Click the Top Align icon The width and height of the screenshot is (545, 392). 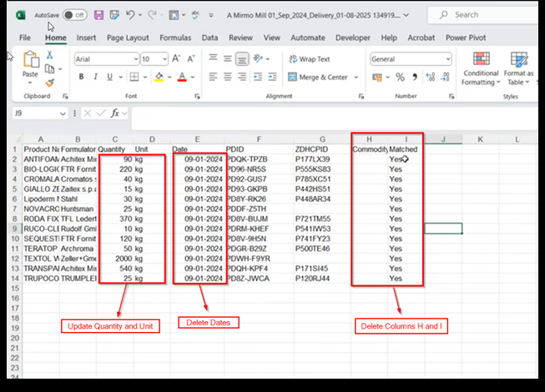pos(213,58)
